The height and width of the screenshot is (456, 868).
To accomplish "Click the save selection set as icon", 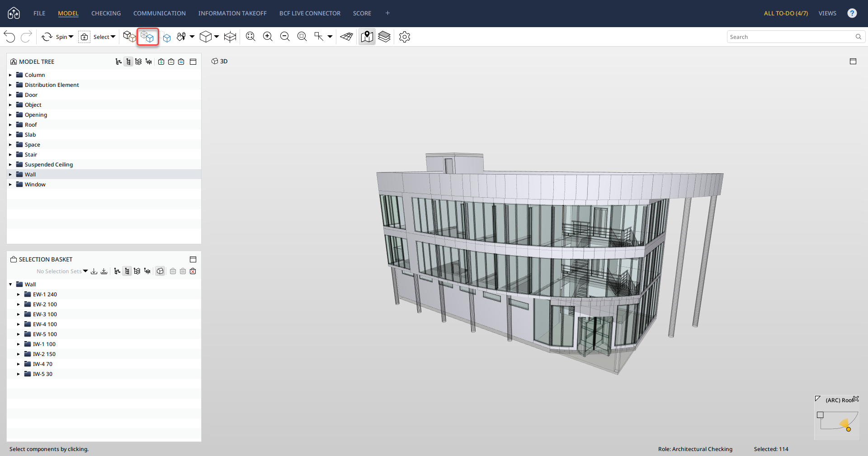I will coord(104,271).
